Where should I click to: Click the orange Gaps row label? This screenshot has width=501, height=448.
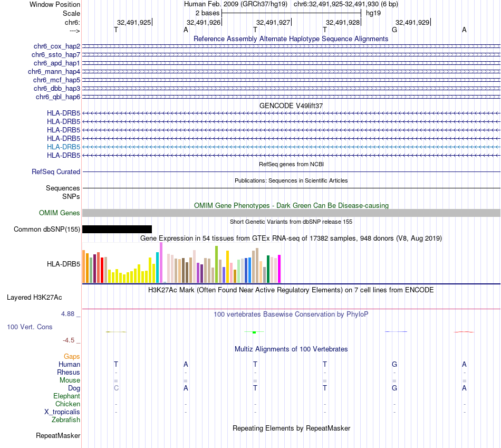pos(72,357)
